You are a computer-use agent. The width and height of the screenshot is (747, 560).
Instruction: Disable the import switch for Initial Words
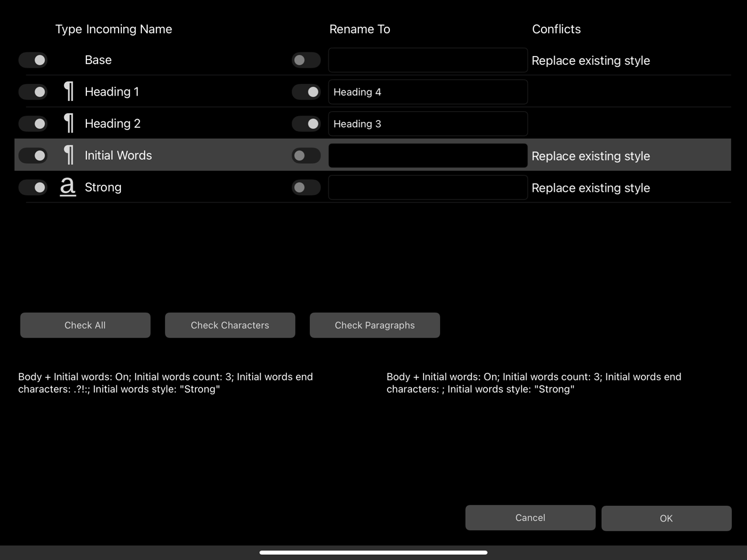33,155
